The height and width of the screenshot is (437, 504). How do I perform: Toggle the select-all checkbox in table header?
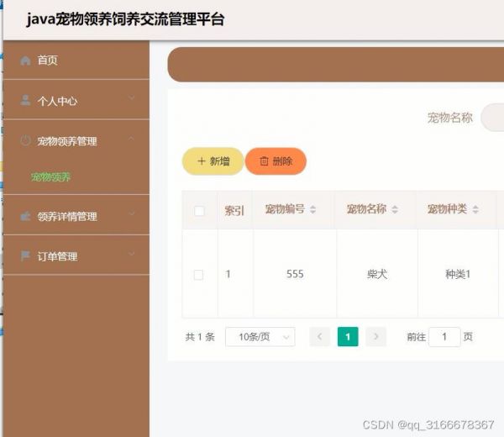click(199, 211)
